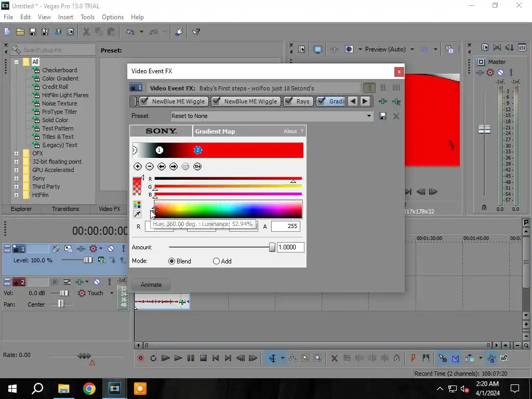Expand the GPU Accelerated folder
This screenshot has width=532, height=399.
coord(16,170)
